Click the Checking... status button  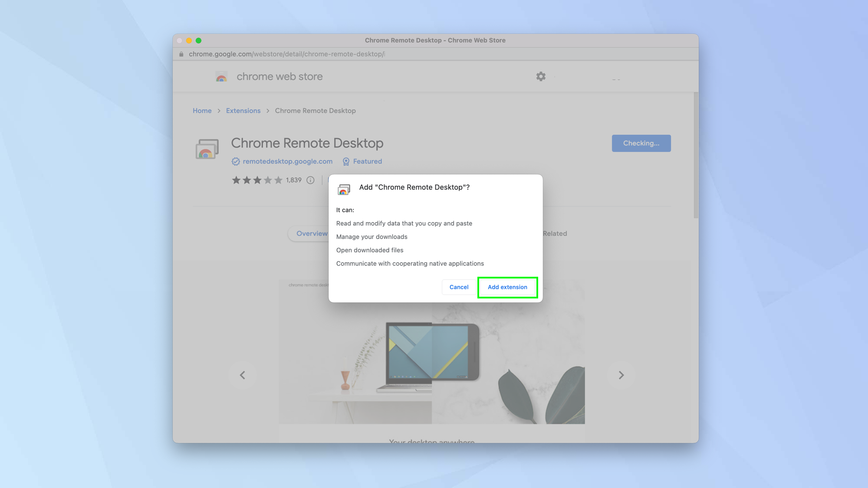[x=641, y=143]
